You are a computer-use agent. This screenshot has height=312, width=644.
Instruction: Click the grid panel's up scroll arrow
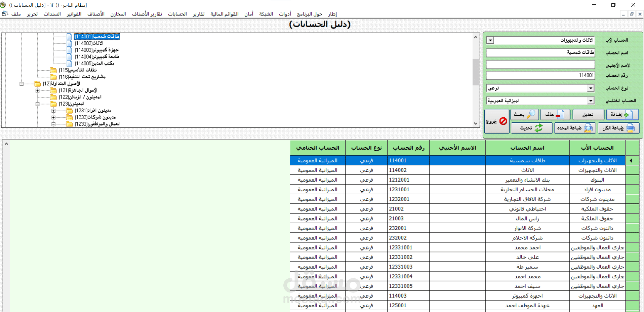[6, 144]
